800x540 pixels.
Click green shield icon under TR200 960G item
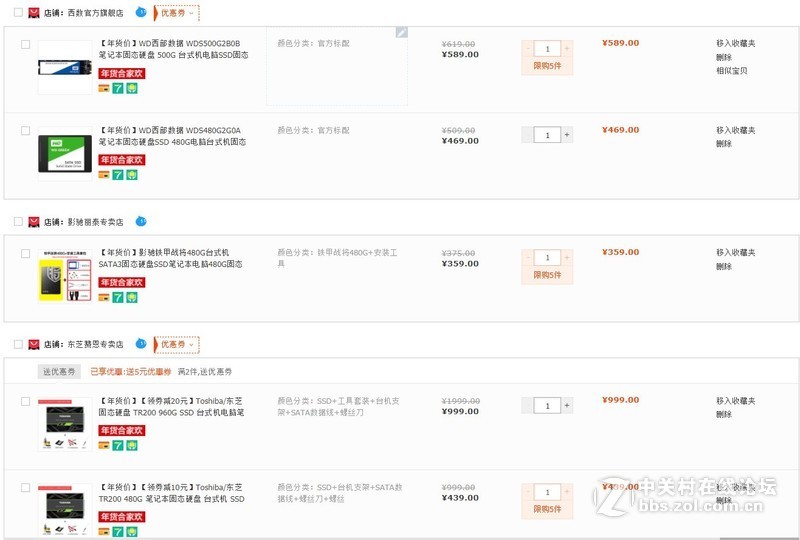tap(132, 446)
